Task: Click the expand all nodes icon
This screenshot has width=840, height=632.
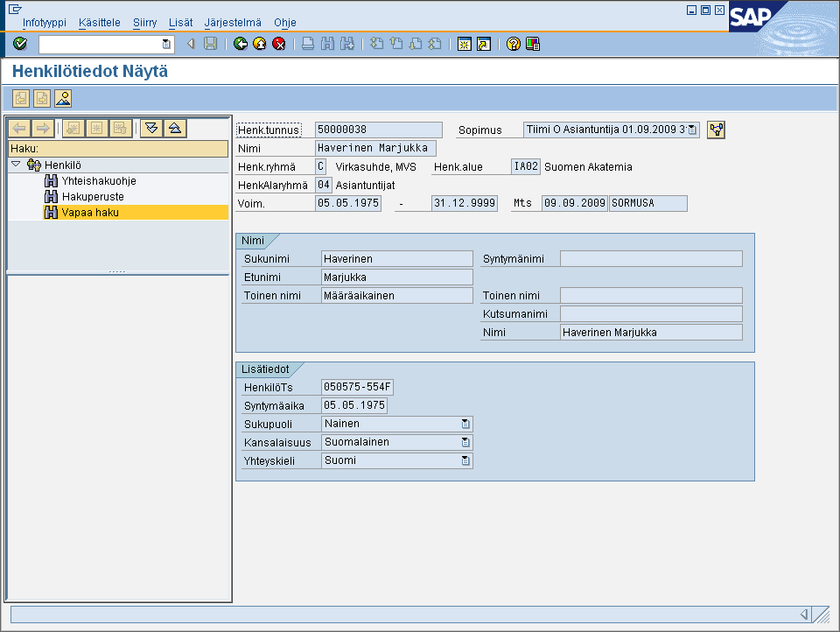Action: click(x=151, y=128)
